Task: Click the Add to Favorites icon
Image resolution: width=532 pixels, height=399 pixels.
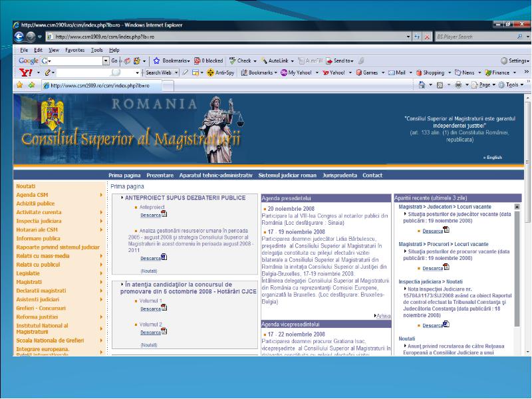Action: (31, 85)
